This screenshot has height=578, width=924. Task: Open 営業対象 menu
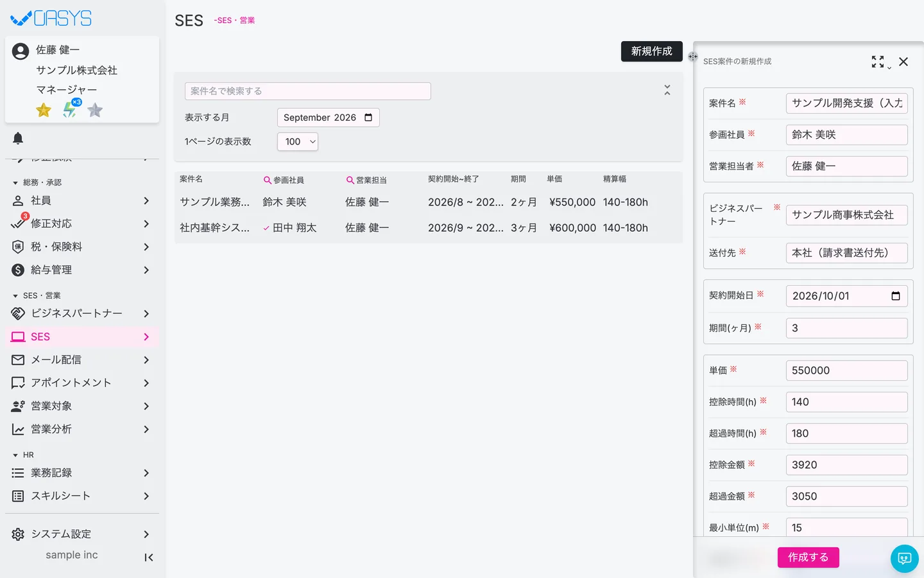[x=82, y=406]
